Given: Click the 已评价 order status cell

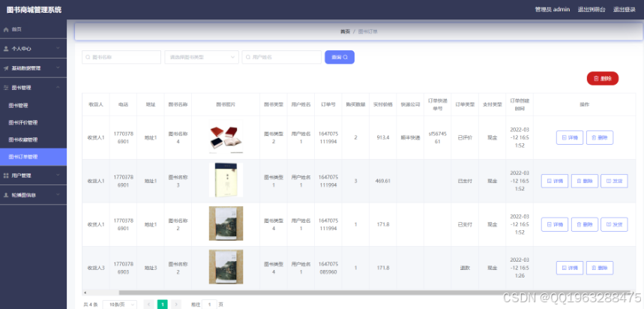Looking at the screenshot, I should coord(465,138).
